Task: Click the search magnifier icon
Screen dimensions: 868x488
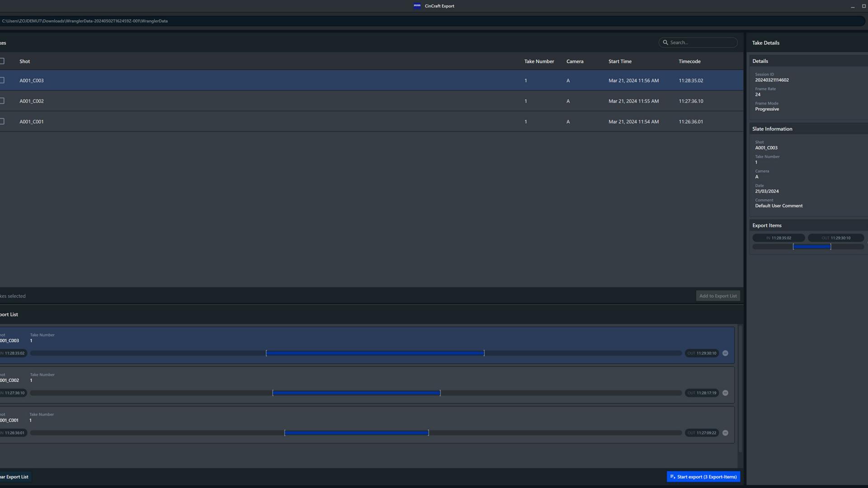Action: click(665, 42)
